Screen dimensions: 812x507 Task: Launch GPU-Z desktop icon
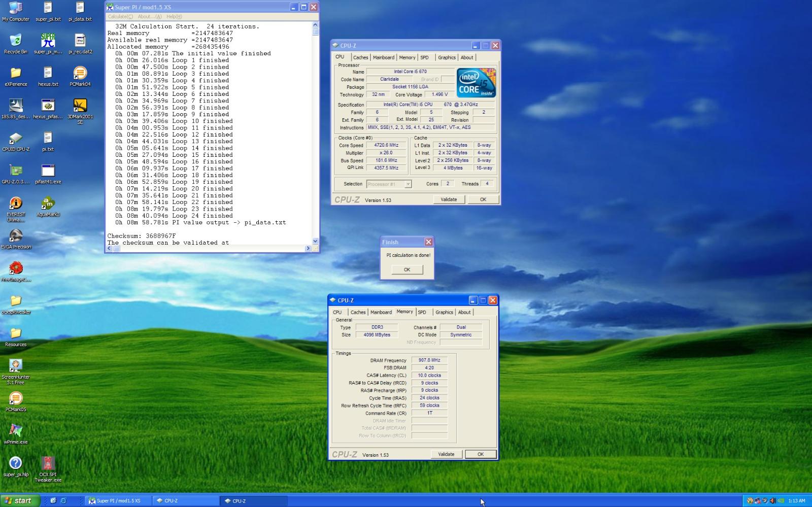coord(16,174)
